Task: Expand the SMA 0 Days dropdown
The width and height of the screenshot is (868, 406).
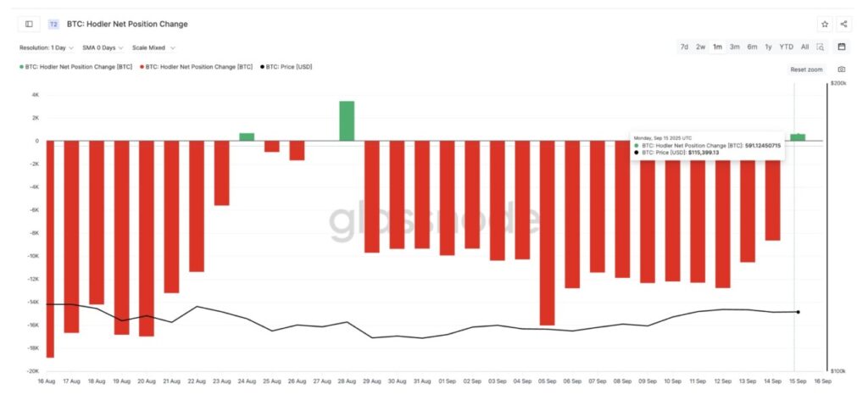Action: pyautogui.click(x=103, y=47)
